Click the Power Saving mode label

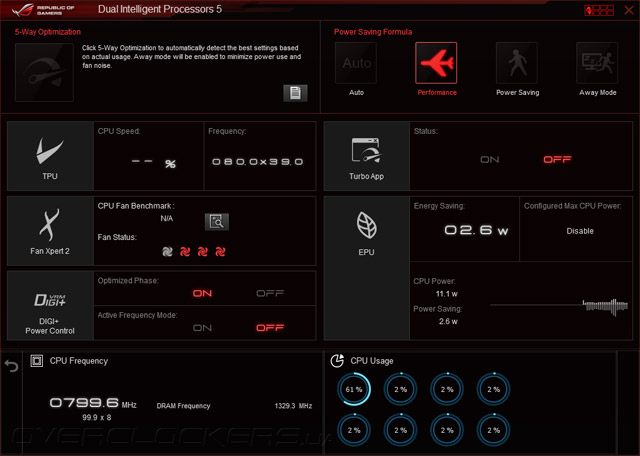518,93
